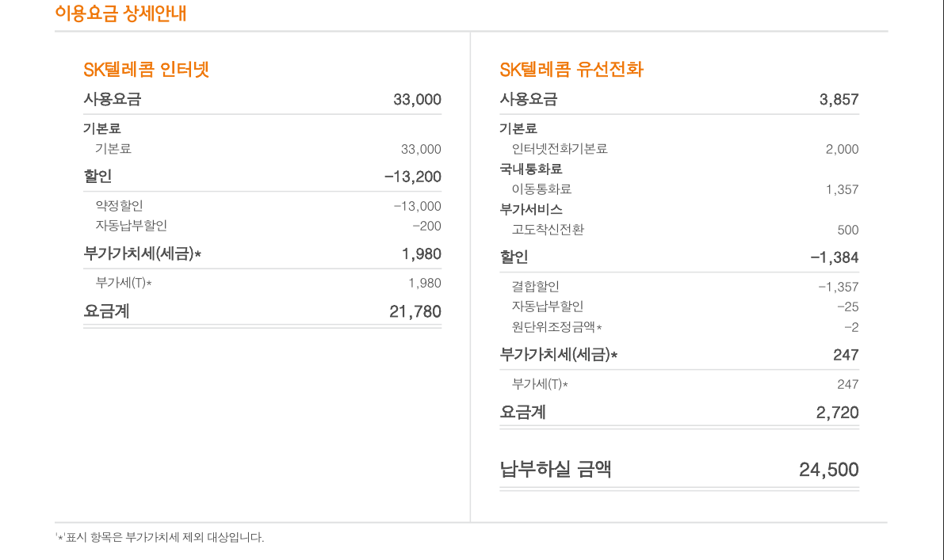Click the landline 요금계 amount 2,720

click(x=837, y=413)
